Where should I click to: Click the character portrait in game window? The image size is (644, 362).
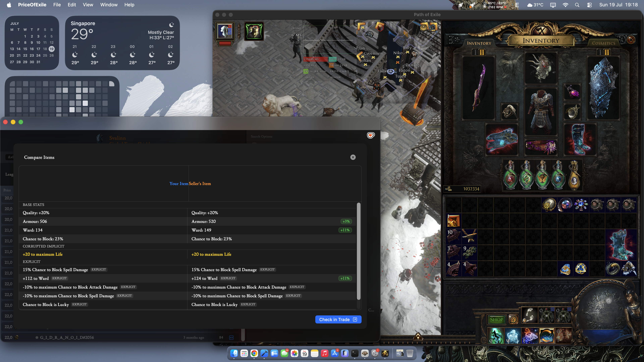point(225,31)
